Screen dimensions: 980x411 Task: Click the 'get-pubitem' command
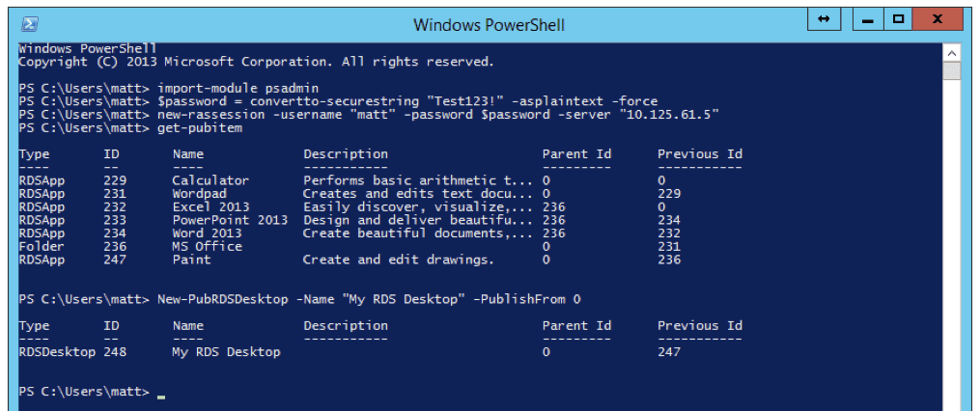coord(200,128)
